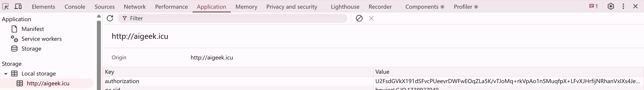Open Service workers in sidebar

tap(41, 39)
